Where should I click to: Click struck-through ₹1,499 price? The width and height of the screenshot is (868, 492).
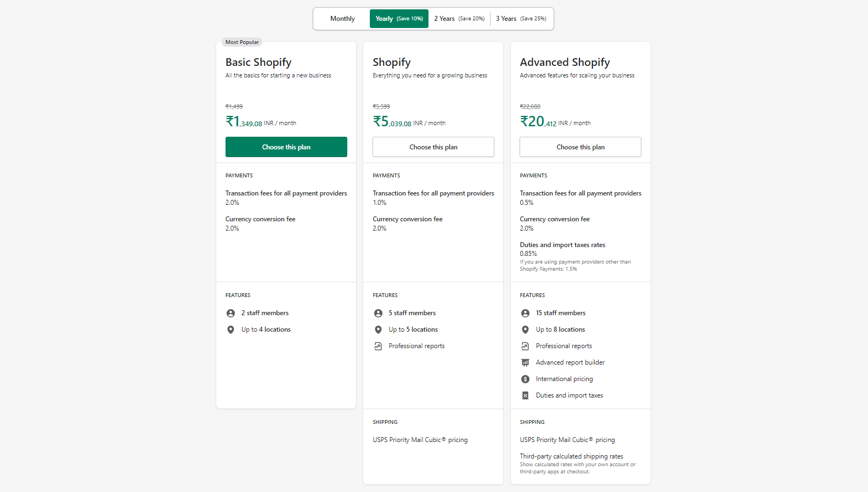coord(234,107)
